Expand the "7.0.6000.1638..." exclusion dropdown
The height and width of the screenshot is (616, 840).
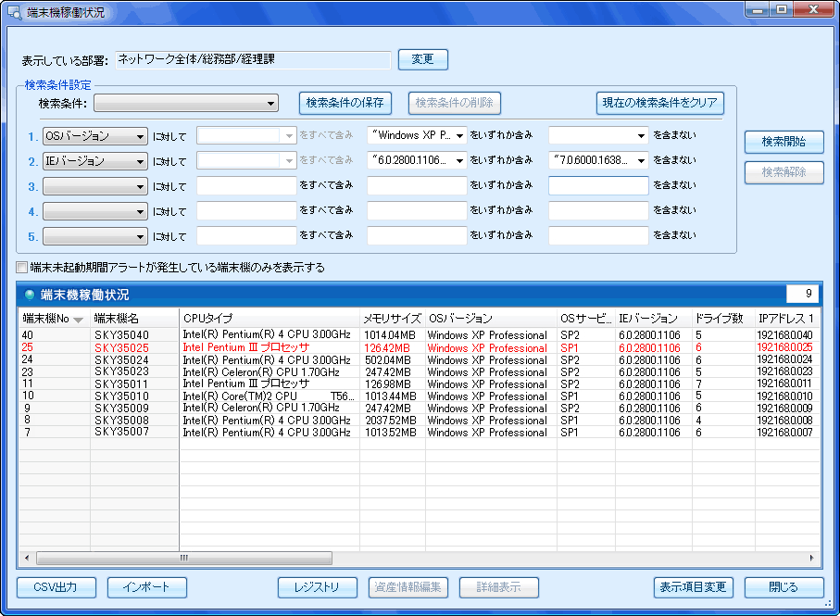(598, 160)
